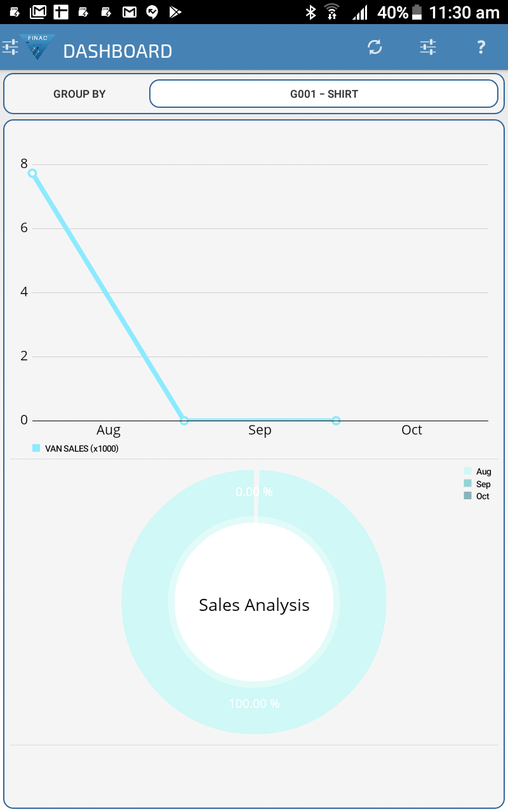Open the left navigation drawer sliders icon

[x=10, y=47]
